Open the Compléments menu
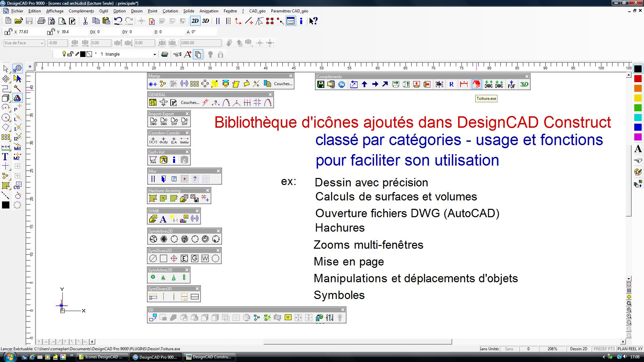644x362 pixels. pos(81,11)
